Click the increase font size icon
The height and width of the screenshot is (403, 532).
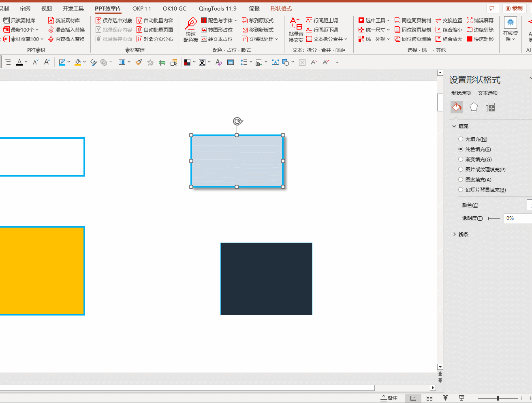click(x=47, y=62)
